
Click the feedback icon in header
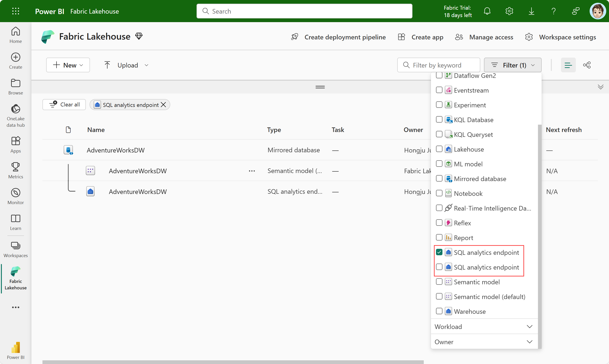pos(576,11)
